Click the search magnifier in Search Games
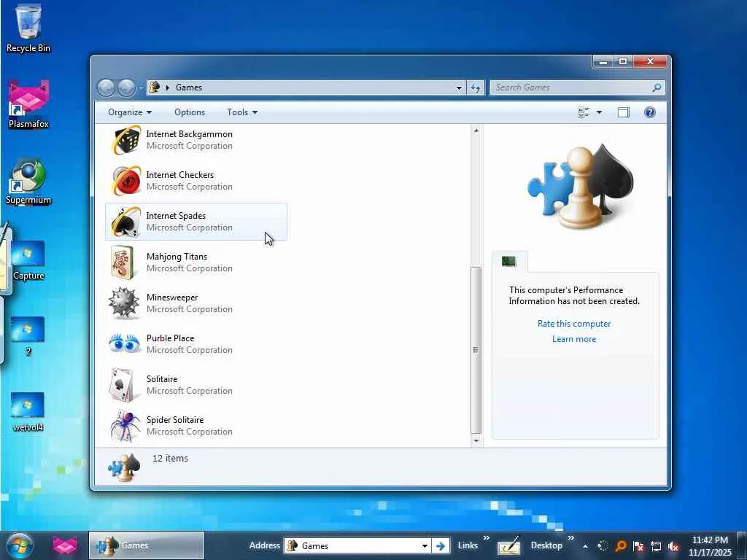This screenshot has height=560, width=747. pos(657,87)
